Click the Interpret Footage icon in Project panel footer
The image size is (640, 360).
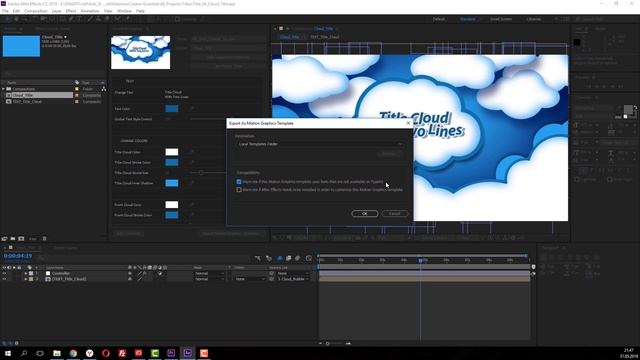(x=4, y=238)
